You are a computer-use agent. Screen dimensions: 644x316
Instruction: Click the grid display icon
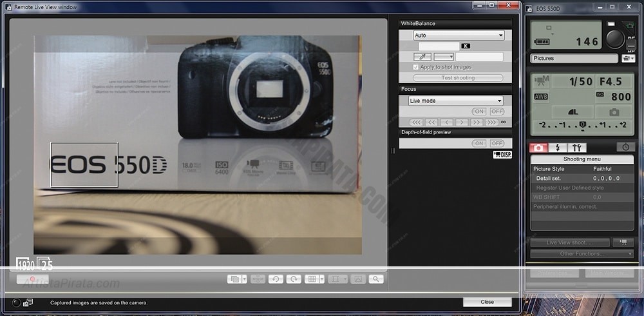coord(312,279)
